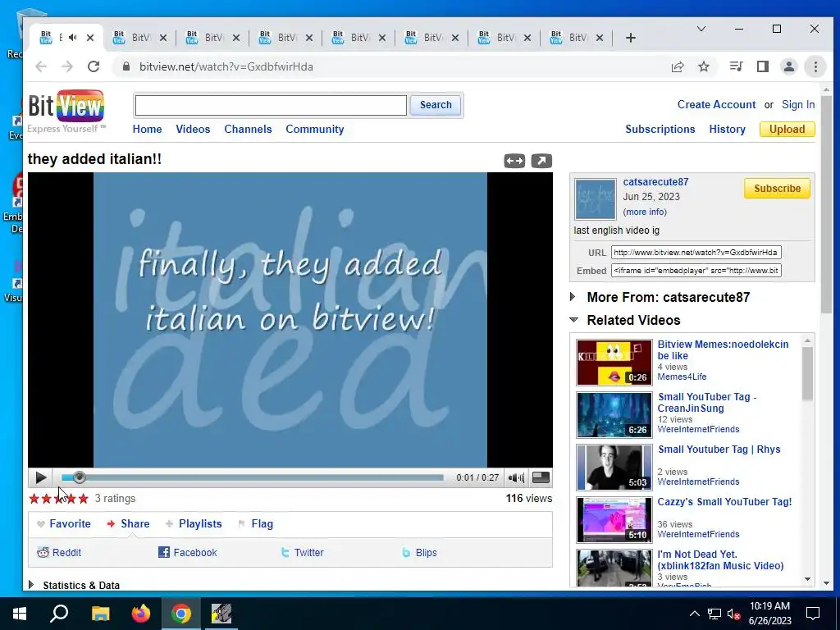Share on Facebook icon link
The height and width of the screenshot is (630, 840).
click(x=187, y=552)
